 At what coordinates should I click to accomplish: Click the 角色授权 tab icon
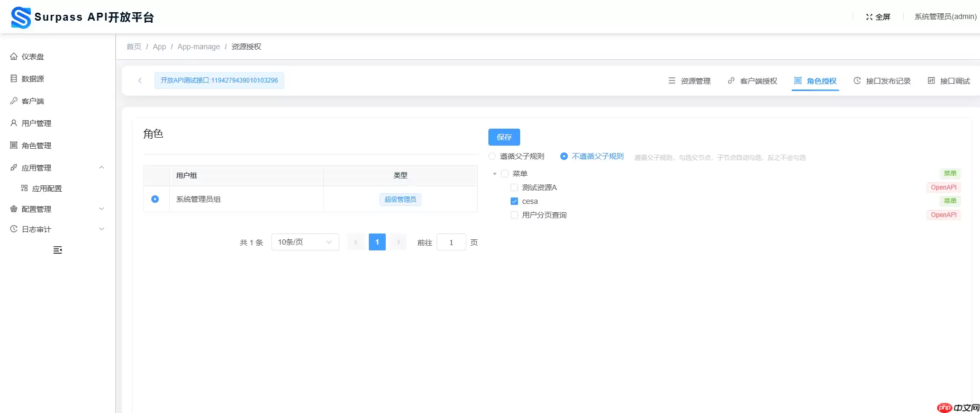pyautogui.click(x=798, y=81)
